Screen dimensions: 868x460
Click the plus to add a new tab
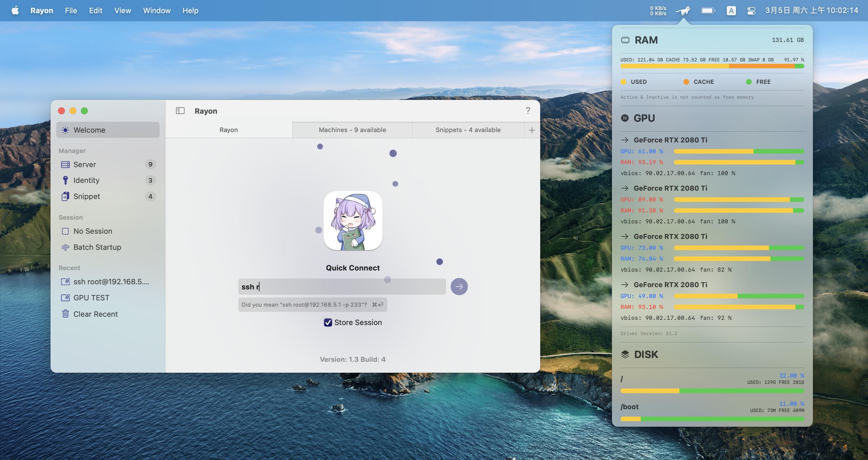pyautogui.click(x=532, y=130)
